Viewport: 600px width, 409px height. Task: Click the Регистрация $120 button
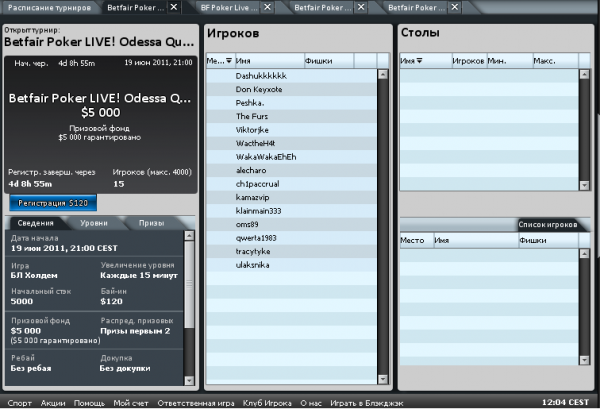tap(53, 203)
